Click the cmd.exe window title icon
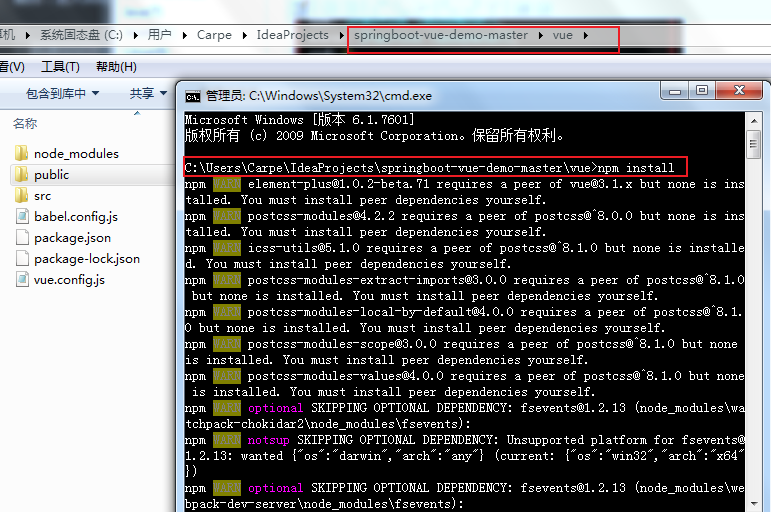Image resolution: width=771 pixels, height=512 pixels. [x=193, y=96]
